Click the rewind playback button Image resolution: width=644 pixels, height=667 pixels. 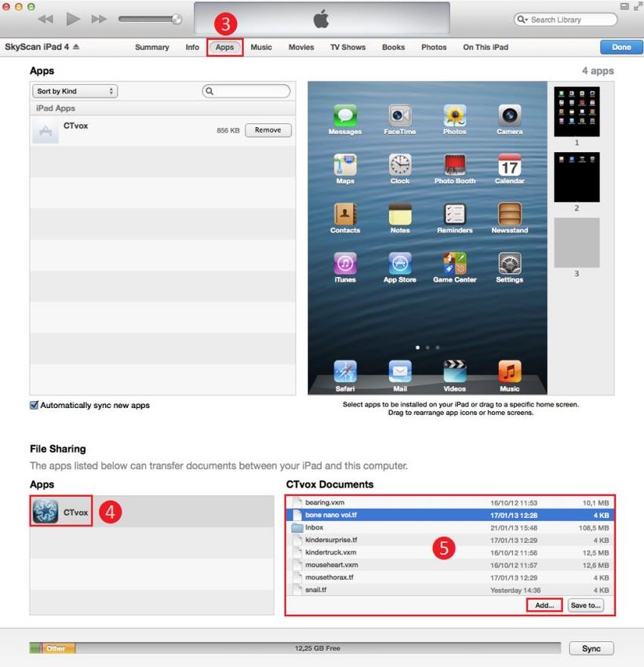[x=45, y=19]
